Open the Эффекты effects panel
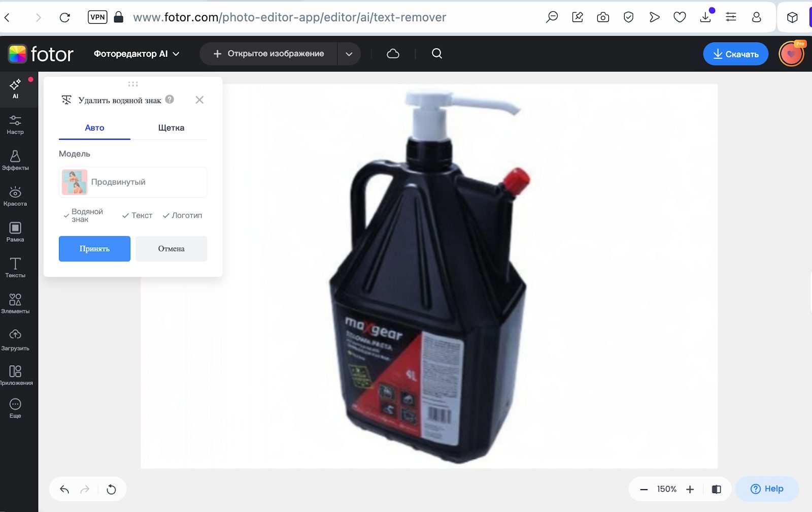The width and height of the screenshot is (812, 512). (15, 161)
